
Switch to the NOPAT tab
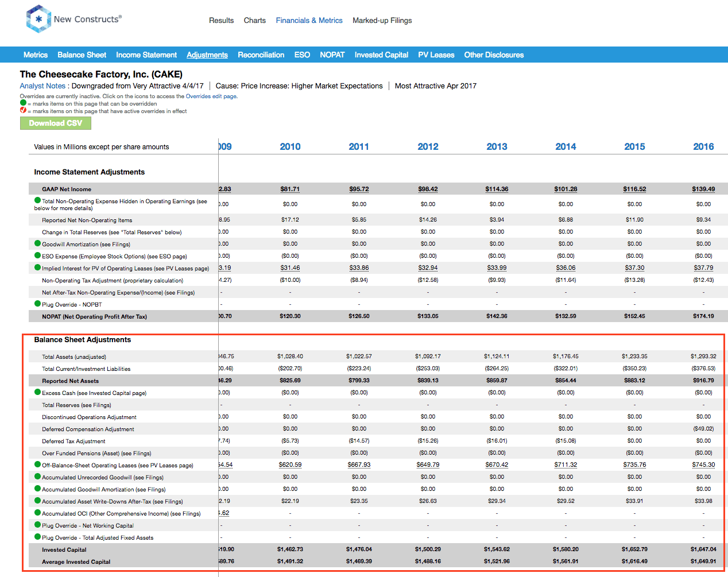332,55
